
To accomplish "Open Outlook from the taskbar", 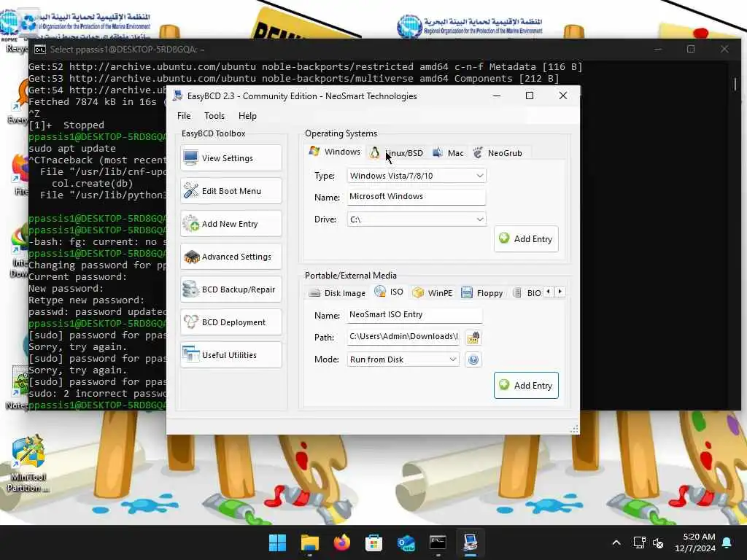I will [406, 542].
